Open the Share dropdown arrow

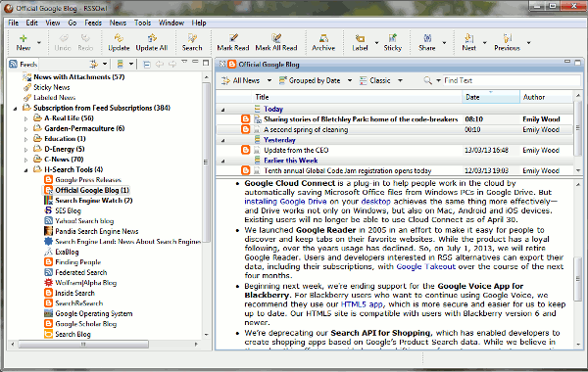click(444, 43)
